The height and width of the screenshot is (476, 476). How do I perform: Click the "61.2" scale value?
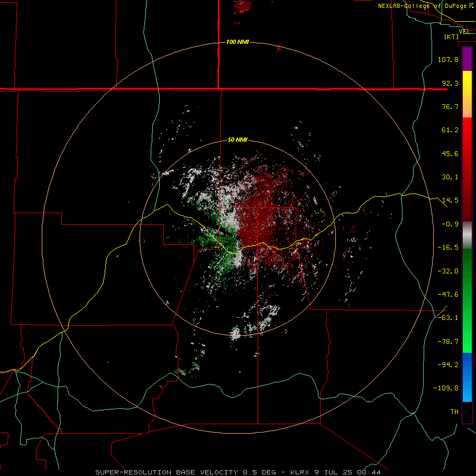tap(450, 130)
